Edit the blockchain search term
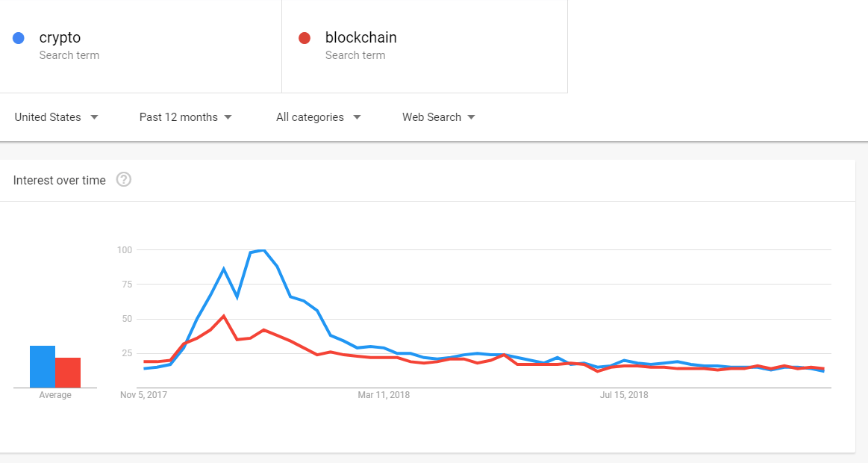This screenshot has height=463, width=868. (x=360, y=37)
